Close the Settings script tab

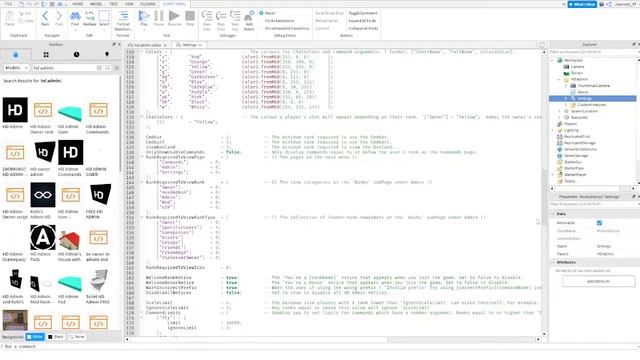(200, 45)
